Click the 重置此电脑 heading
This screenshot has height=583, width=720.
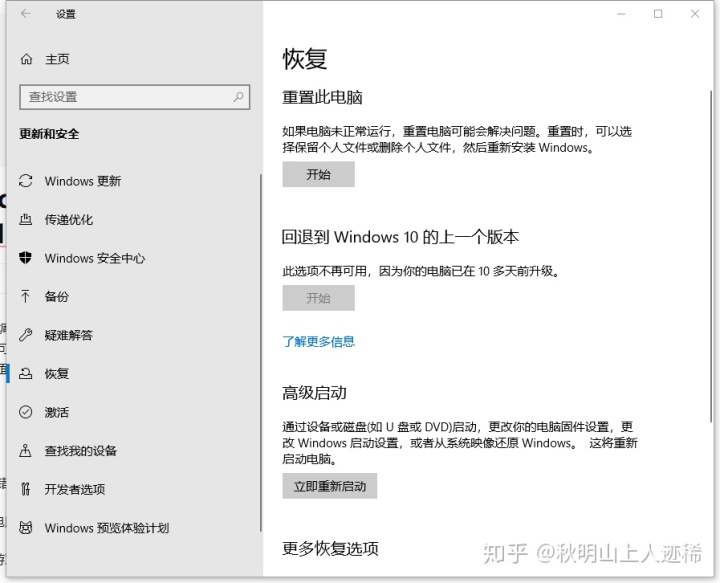322,97
